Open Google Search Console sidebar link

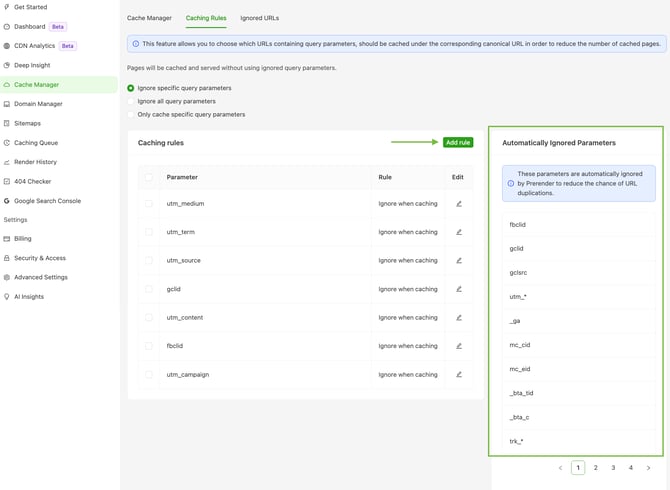point(47,201)
